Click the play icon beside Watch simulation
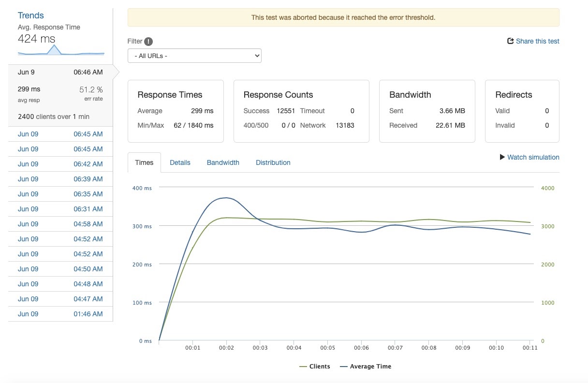Image resolution: width=588 pixels, height=383 pixels. point(502,157)
